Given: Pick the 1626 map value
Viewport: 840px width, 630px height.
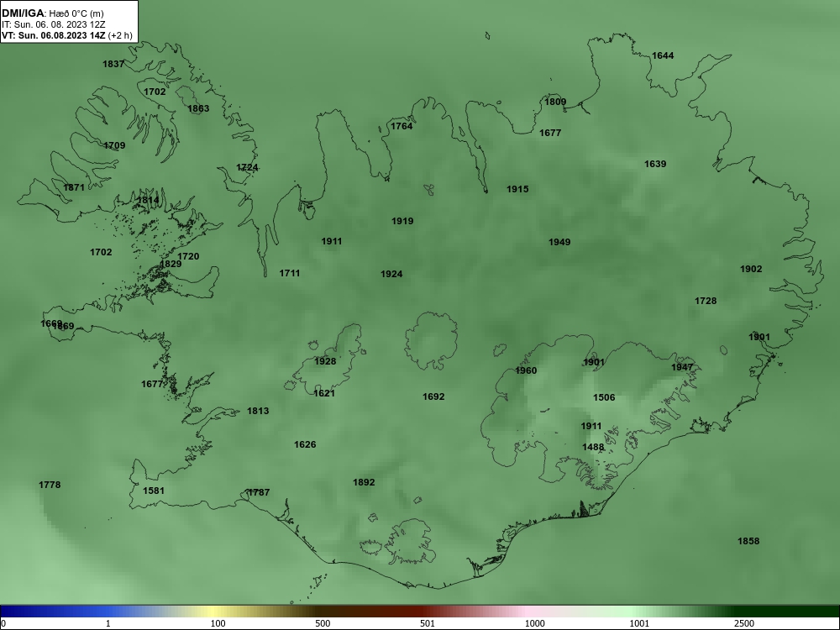Looking at the screenshot, I should [x=305, y=444].
